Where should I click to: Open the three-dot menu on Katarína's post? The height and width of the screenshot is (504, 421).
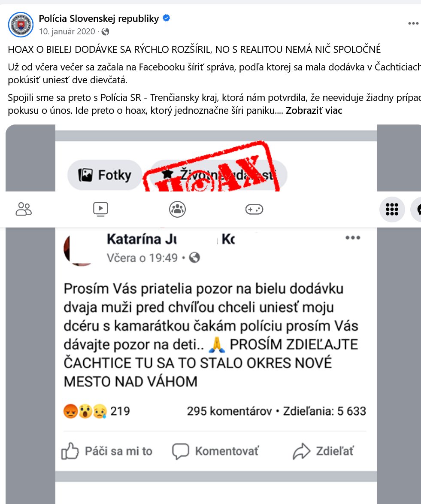pos(352,238)
